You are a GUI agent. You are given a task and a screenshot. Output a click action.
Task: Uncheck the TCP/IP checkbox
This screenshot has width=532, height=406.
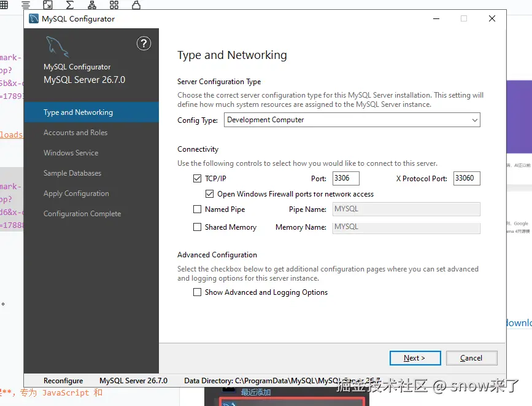point(197,178)
